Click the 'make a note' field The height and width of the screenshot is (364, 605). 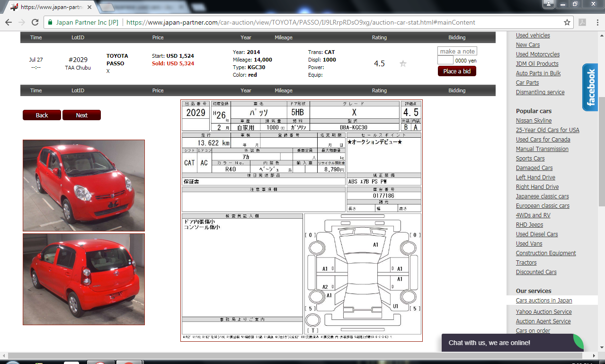(457, 51)
